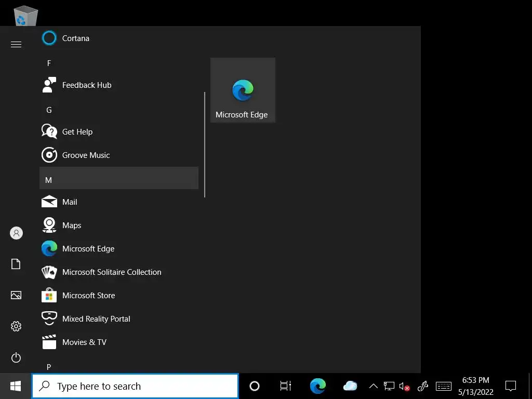This screenshot has height=399, width=532.
Task: Launch Groove Music
Action: 119,155
